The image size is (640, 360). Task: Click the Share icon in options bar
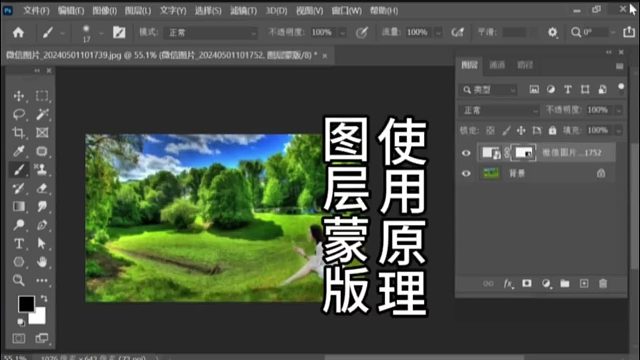629,32
